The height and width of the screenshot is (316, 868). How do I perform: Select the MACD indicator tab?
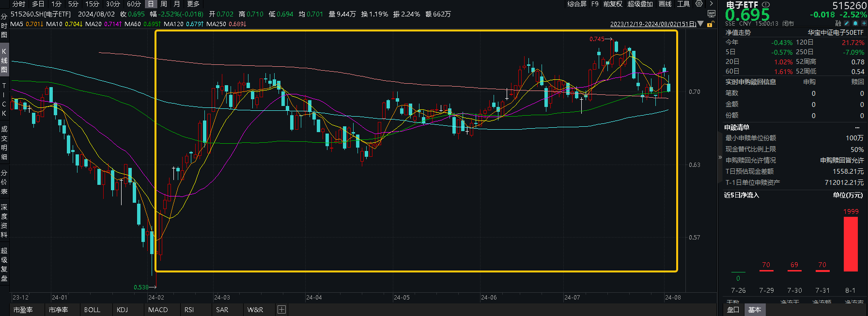coord(158,310)
